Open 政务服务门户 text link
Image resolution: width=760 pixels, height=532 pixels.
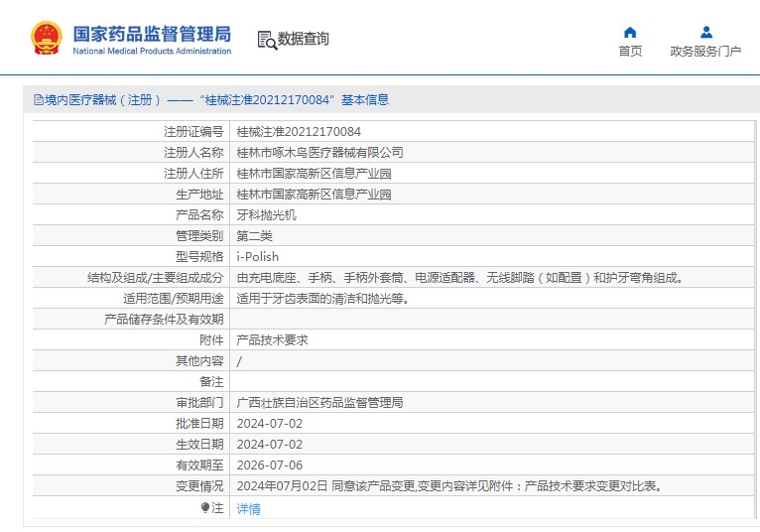pos(705,52)
